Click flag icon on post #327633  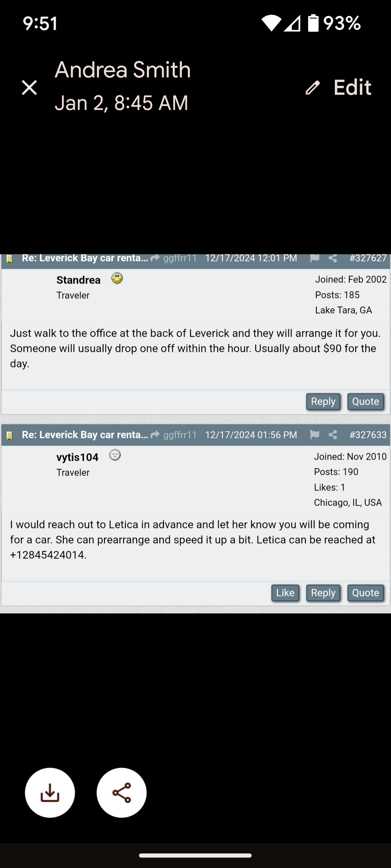(x=315, y=435)
